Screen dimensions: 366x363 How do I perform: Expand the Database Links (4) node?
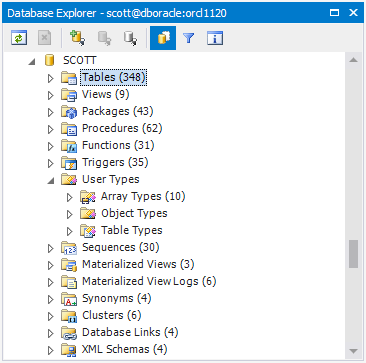click(x=51, y=333)
